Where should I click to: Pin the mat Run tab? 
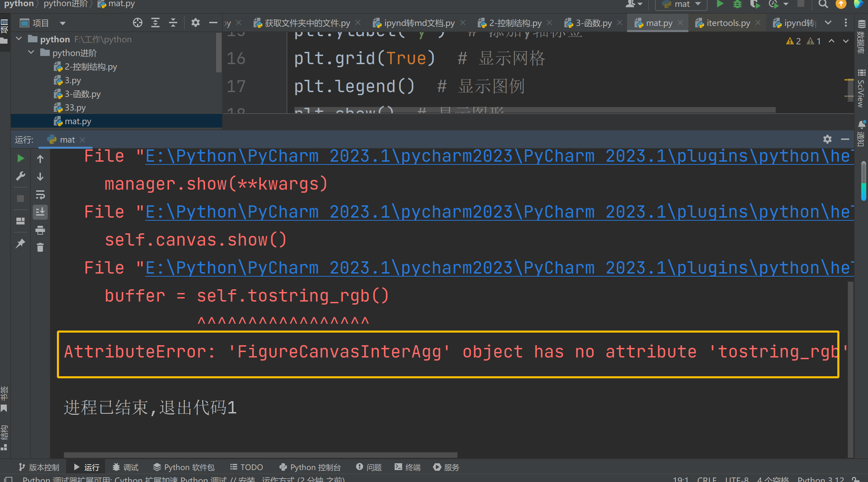20,243
